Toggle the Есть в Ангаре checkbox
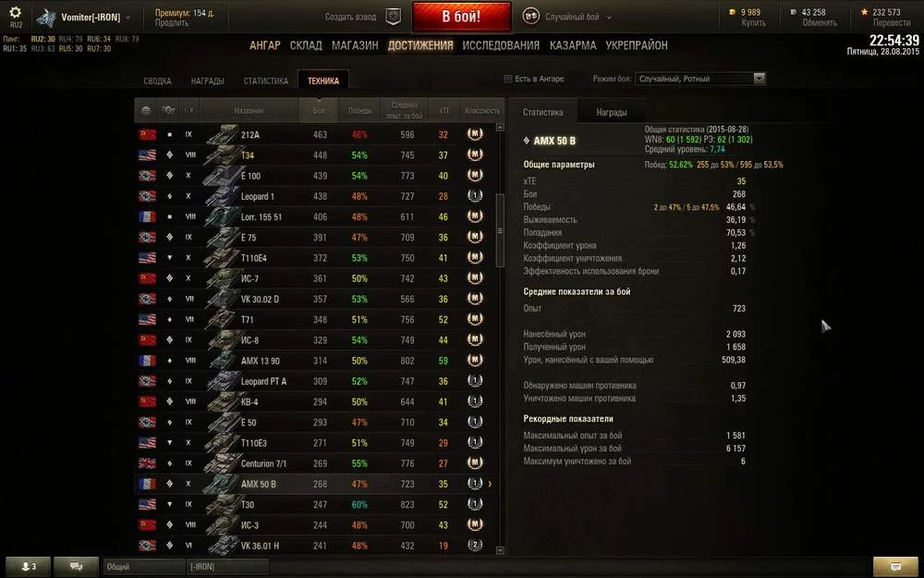The height and width of the screenshot is (578, 924). pyautogui.click(x=508, y=79)
